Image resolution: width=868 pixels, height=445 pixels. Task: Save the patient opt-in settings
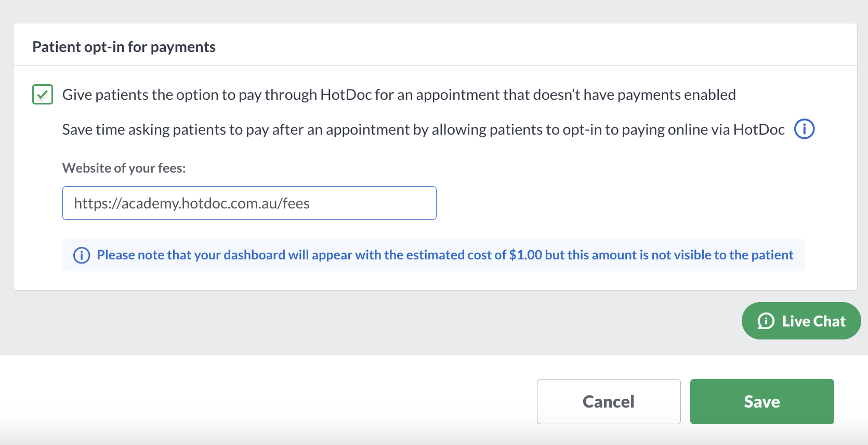762,401
